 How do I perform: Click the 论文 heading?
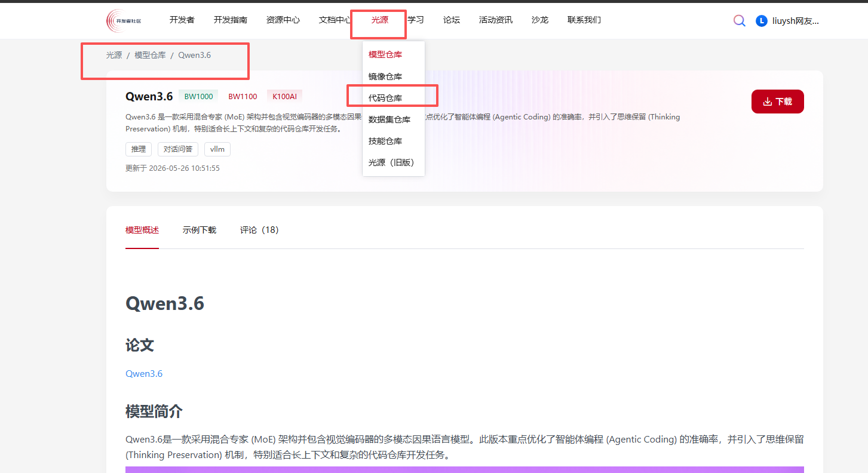tap(140, 345)
